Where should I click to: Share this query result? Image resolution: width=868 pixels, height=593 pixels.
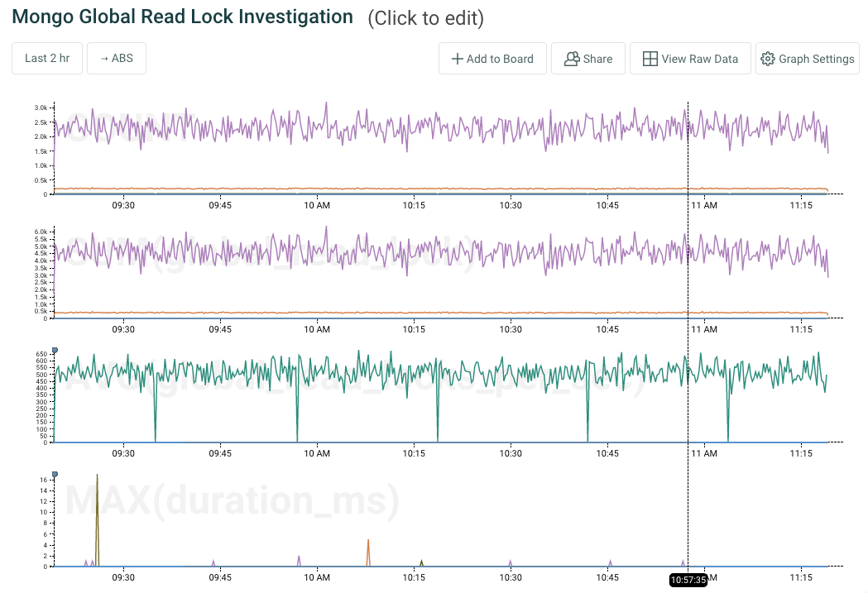(x=587, y=59)
